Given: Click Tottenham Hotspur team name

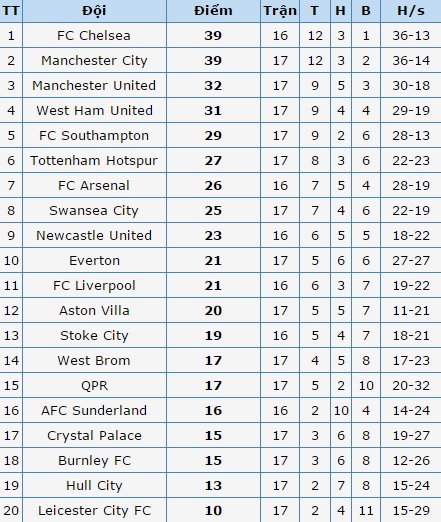Looking at the screenshot, I should [94, 161].
